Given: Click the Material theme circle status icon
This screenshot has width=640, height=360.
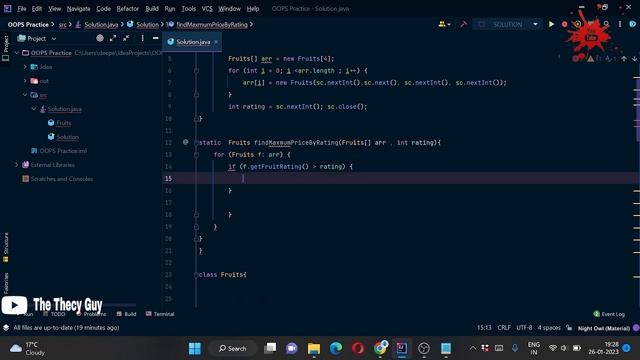Looking at the screenshot, I should point(636,328).
